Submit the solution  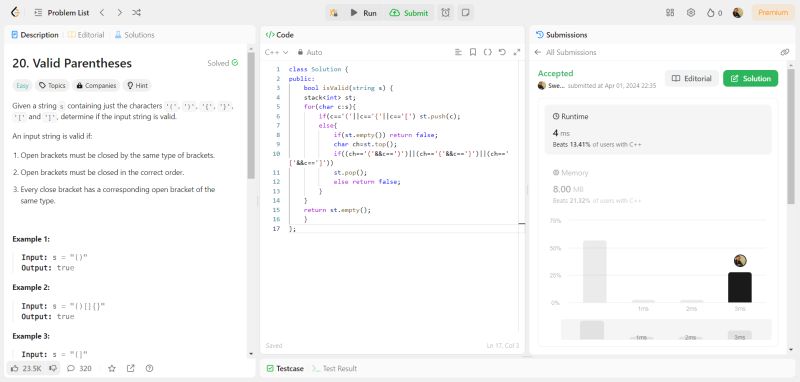pos(409,13)
